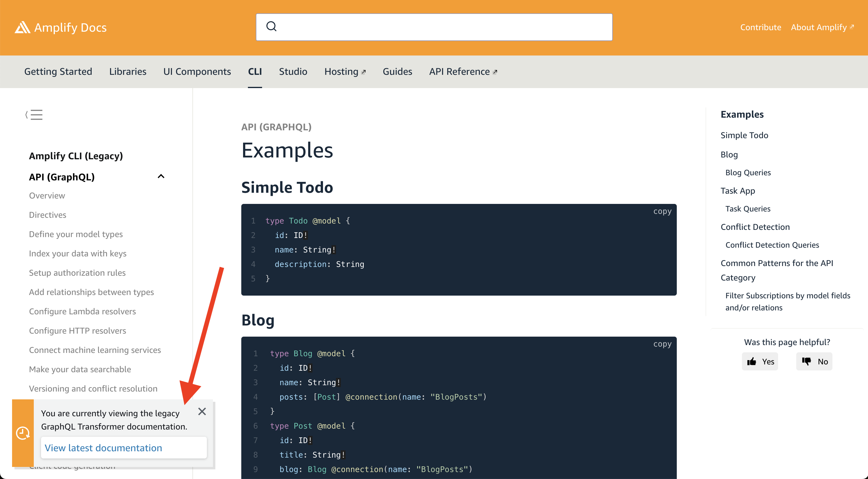The image size is (868, 479).
Task: Switch to the Studio tab
Action: [x=293, y=71]
